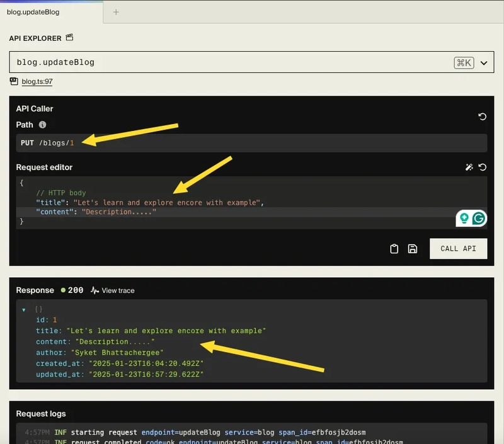Image resolution: width=504 pixels, height=444 pixels.
Task: Select the response content "Description....." row
Action: pyautogui.click(x=95, y=342)
